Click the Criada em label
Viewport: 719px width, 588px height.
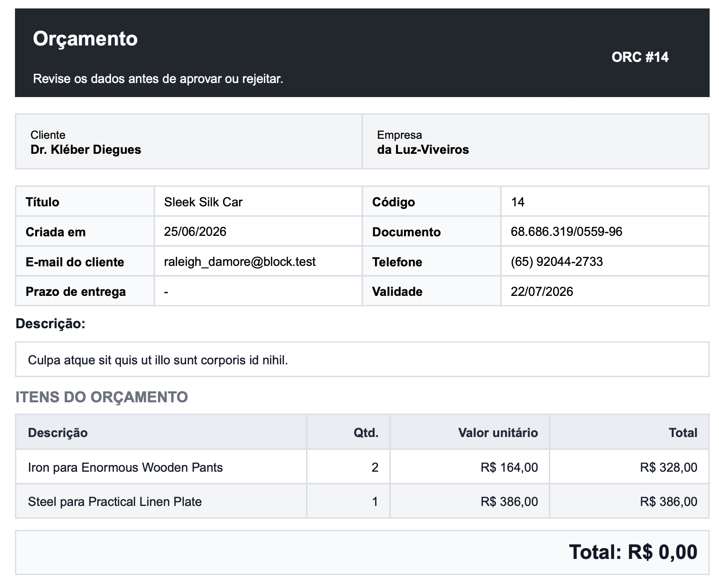pos(56,232)
